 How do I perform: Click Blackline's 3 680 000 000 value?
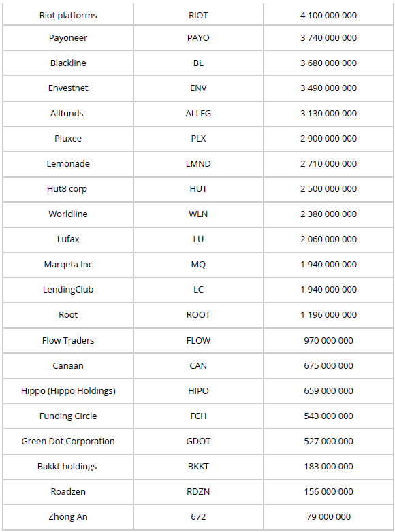pos(328,63)
